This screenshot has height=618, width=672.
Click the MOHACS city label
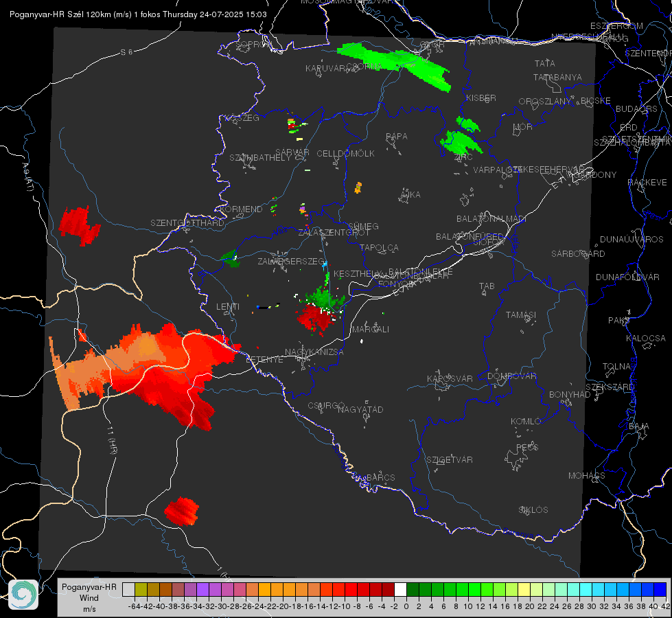click(586, 476)
